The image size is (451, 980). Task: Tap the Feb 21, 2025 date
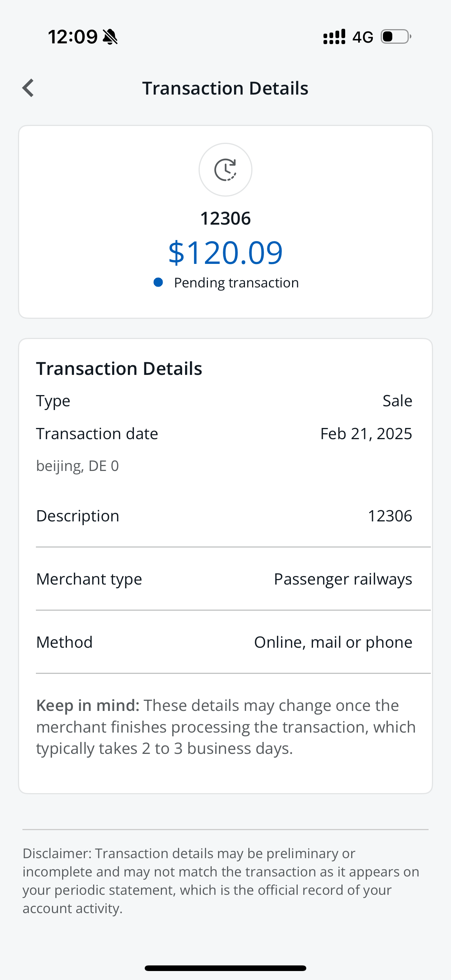point(366,434)
